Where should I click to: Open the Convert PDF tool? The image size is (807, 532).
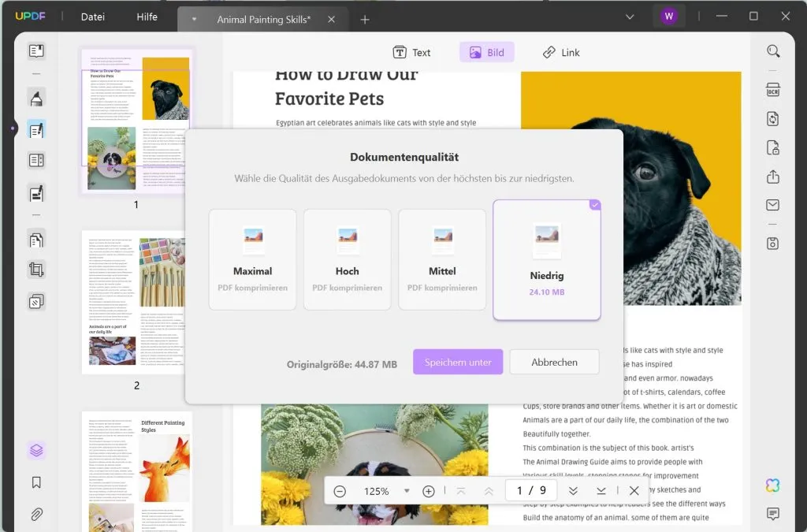(x=772, y=118)
